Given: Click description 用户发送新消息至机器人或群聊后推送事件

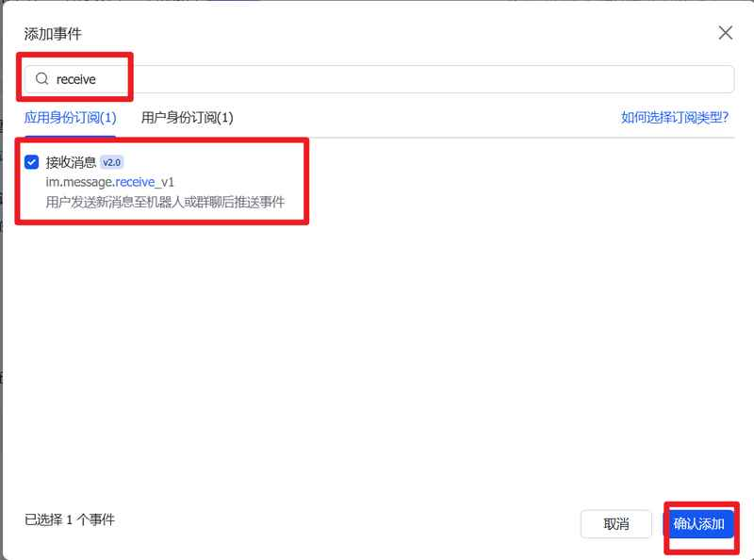Looking at the screenshot, I should [165, 202].
